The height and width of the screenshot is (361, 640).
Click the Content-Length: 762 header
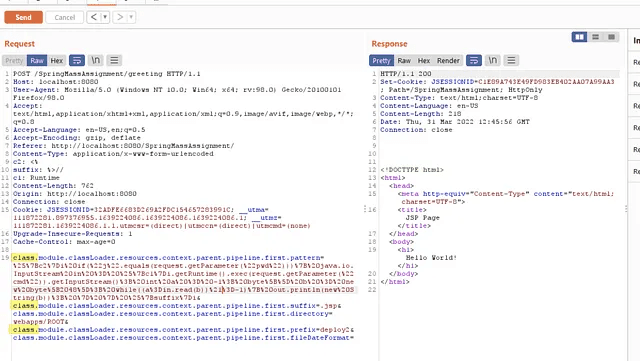pos(53,186)
